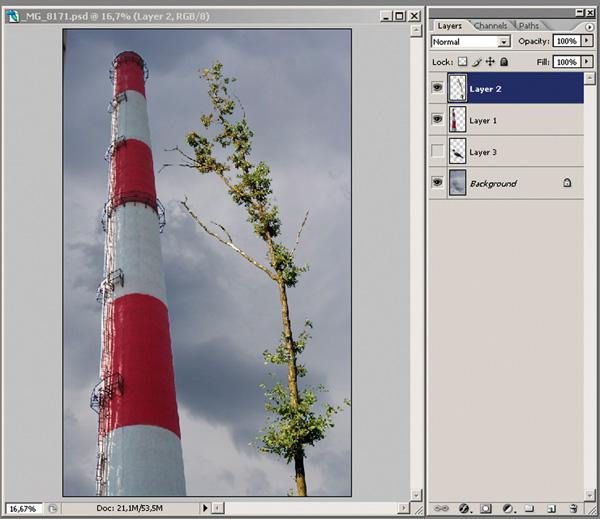This screenshot has width=600, height=519.
Task: Enable lock transparent pixels checkbox
Action: pos(463,62)
